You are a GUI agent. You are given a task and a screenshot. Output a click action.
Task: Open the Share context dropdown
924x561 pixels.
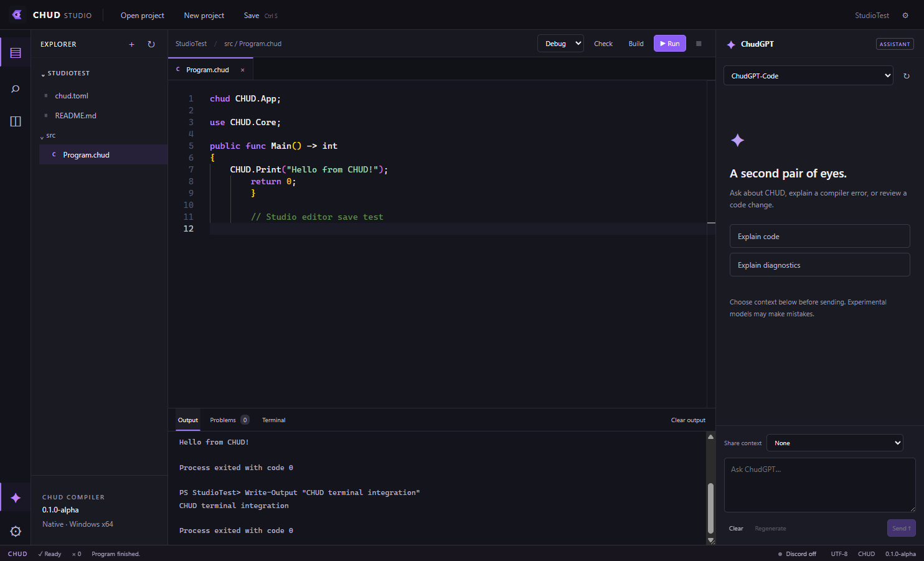(834, 443)
